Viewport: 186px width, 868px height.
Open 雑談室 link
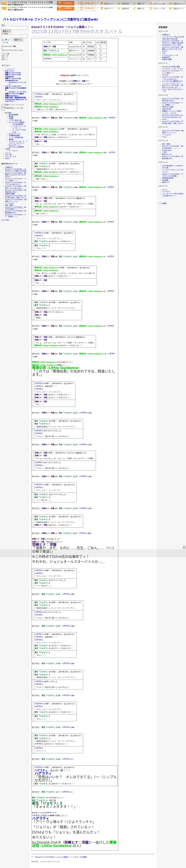pos(11,117)
